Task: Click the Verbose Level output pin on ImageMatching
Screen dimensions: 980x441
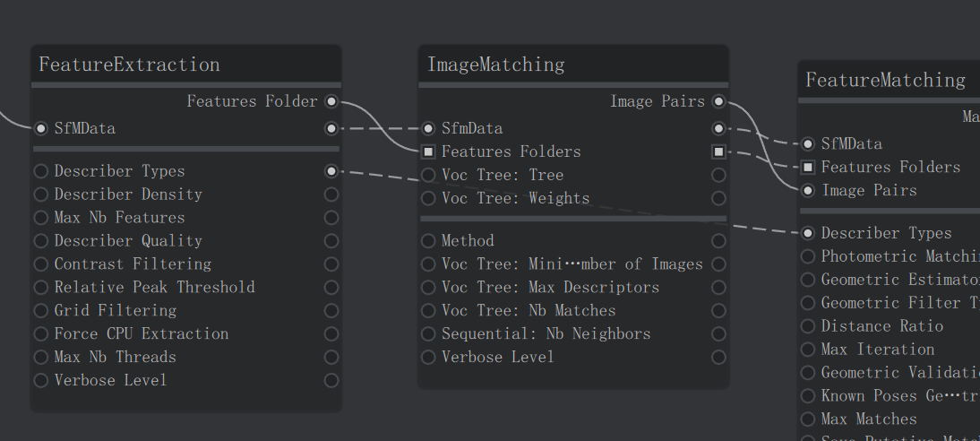Action: point(718,357)
